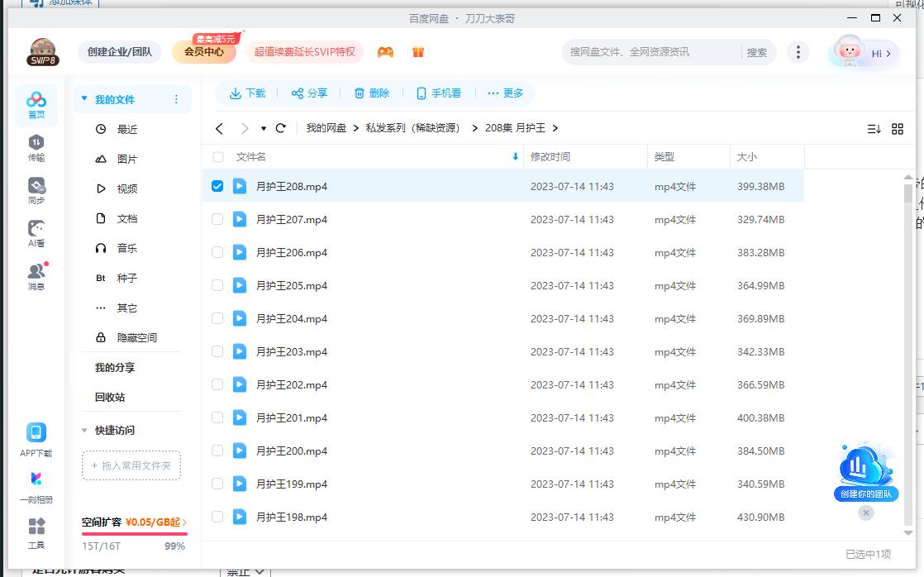
Task: Open the sort order icon
Action: 874,129
